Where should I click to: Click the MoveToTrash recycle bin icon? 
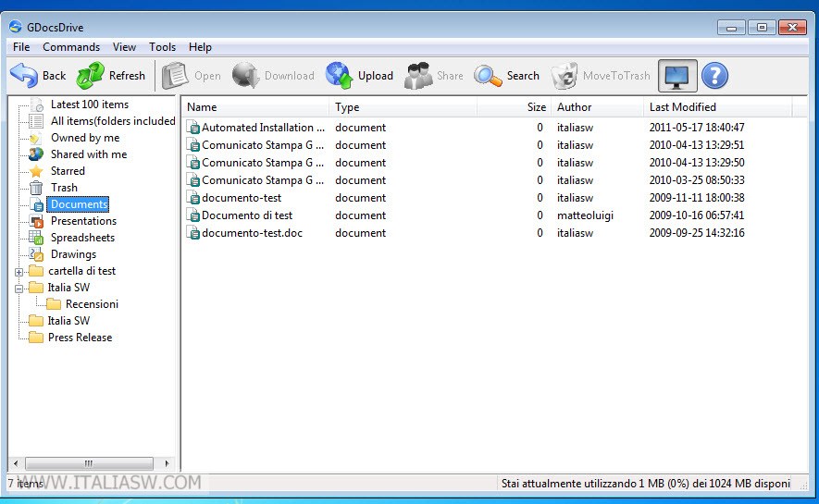565,76
